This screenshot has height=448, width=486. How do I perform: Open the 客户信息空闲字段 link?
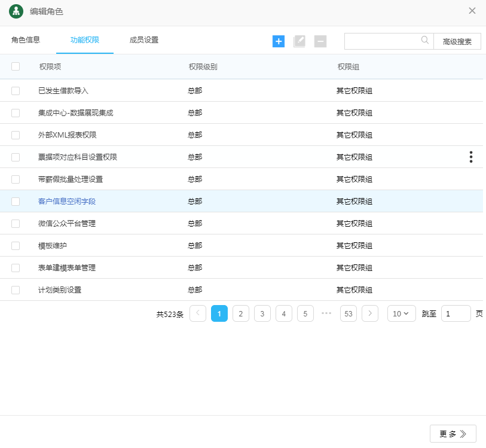(x=67, y=202)
